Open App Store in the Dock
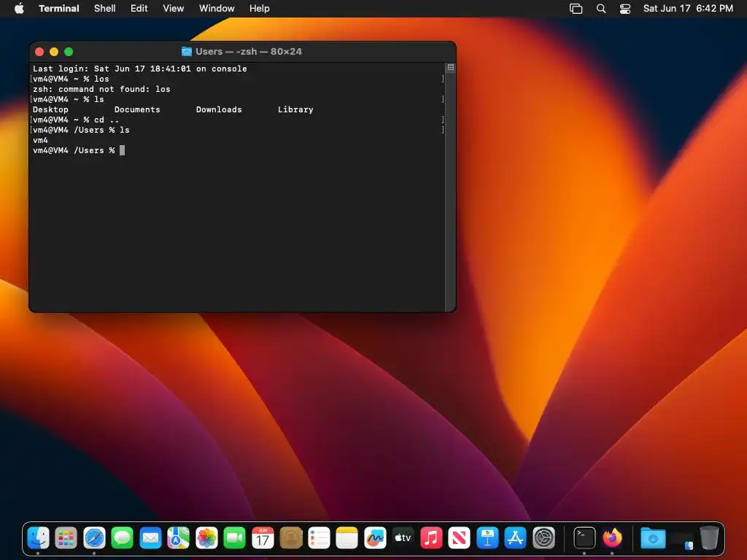Screen dimensions: 747x560 (516, 538)
